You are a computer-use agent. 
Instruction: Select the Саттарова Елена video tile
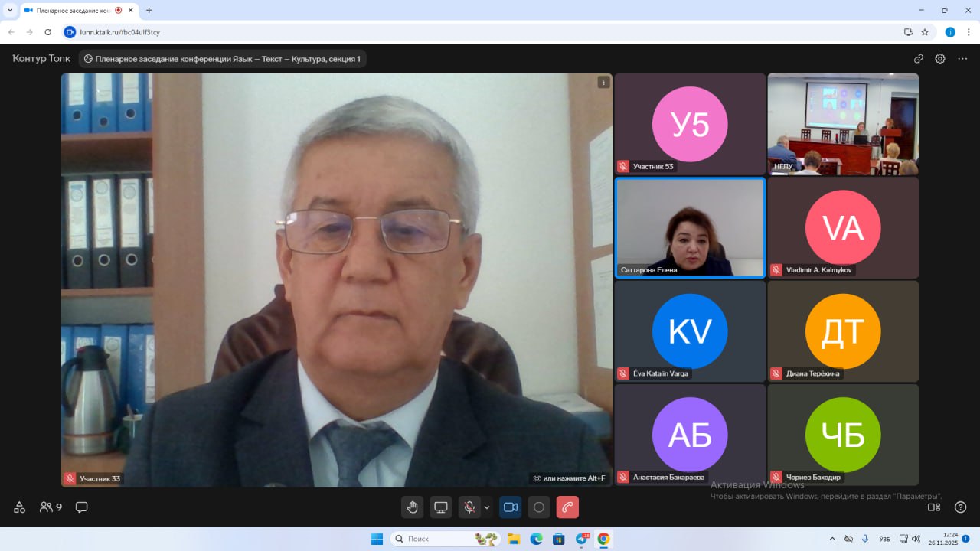pyautogui.click(x=690, y=227)
